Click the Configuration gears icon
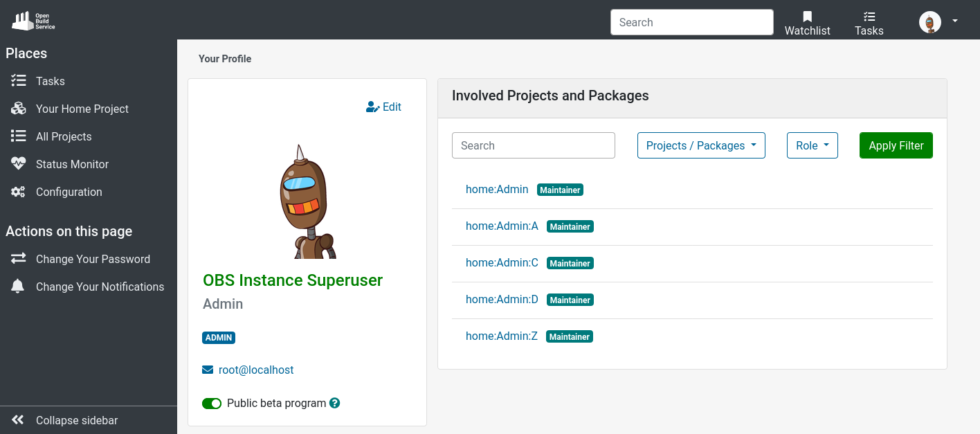The height and width of the screenshot is (434, 980). pyautogui.click(x=18, y=192)
